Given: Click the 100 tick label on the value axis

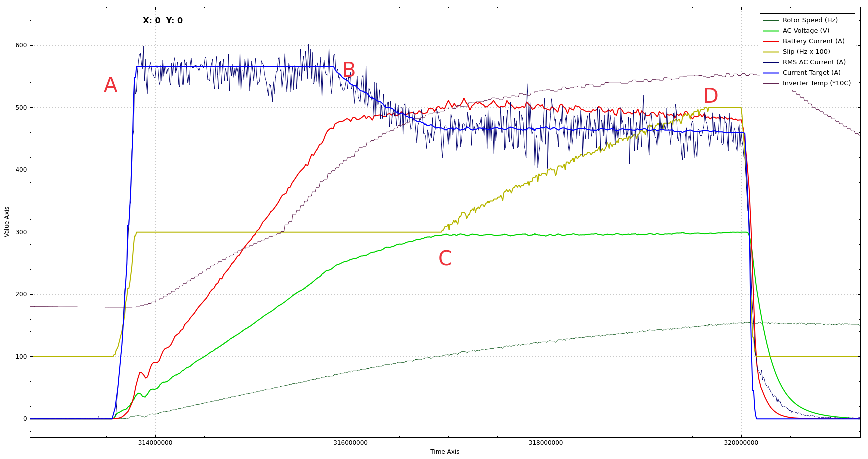Looking at the screenshot, I should (x=21, y=357).
